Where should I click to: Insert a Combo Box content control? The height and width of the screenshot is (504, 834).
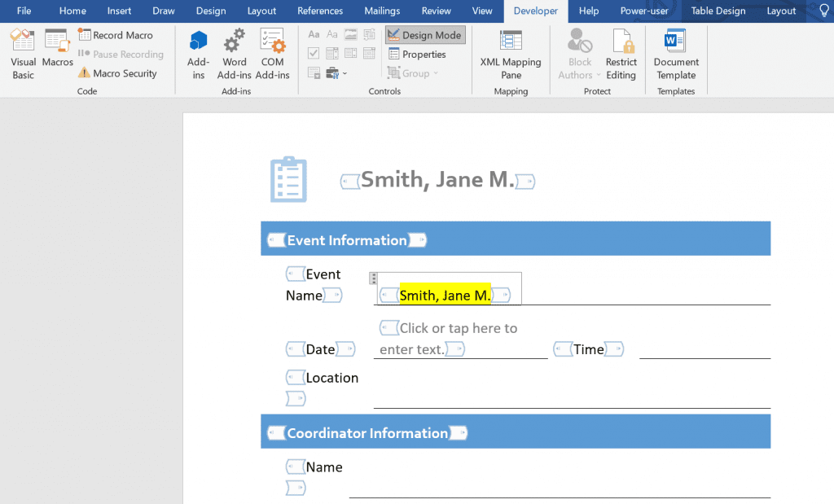tap(332, 54)
